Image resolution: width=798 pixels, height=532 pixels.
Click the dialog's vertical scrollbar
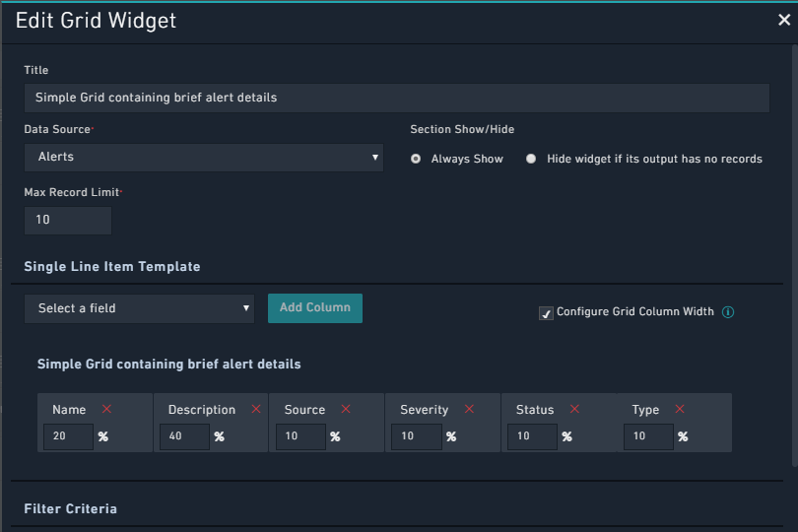795,254
